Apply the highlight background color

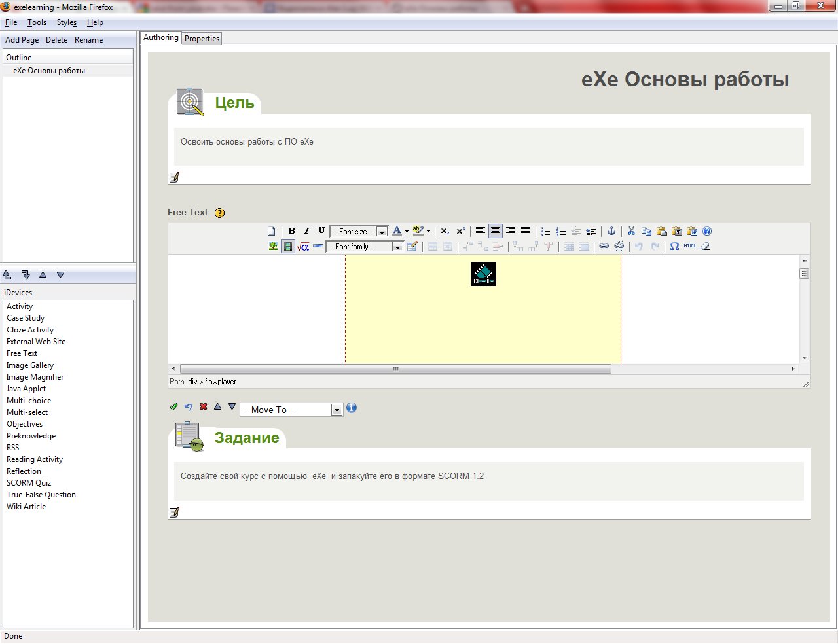click(x=418, y=231)
